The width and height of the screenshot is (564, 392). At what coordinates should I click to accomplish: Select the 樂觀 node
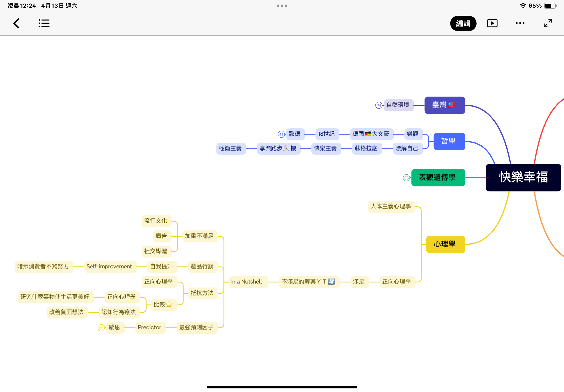tap(413, 134)
